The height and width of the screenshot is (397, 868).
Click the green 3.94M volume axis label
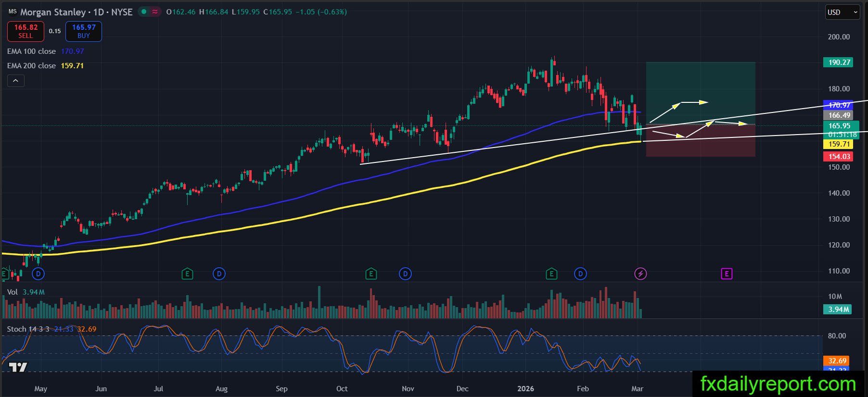coord(838,309)
